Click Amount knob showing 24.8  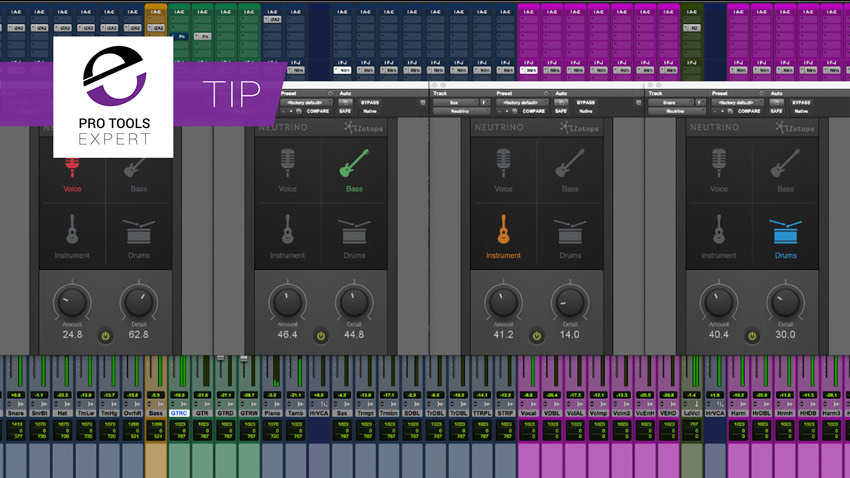pyautogui.click(x=72, y=302)
